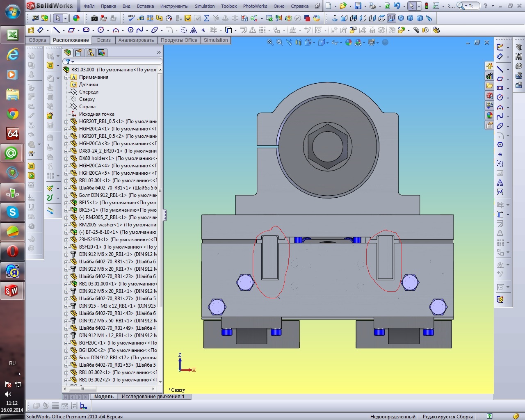Viewport: 525px width, 420px height.
Task: Click the spell check ABC icon
Action: click(x=131, y=18)
